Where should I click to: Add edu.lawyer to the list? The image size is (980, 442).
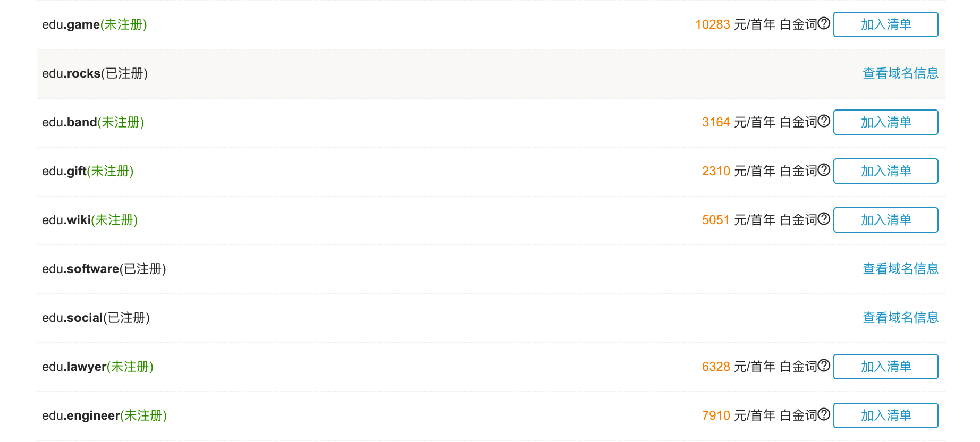(886, 367)
